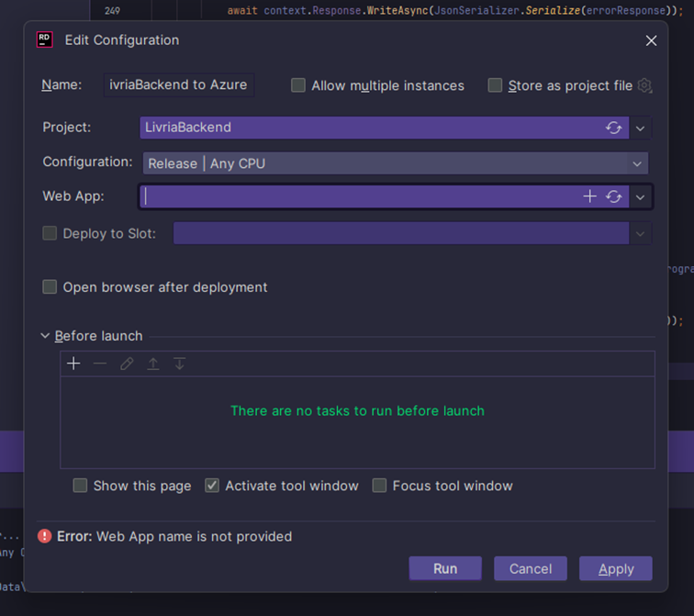Open the Configuration Release Any CPU dropdown

point(396,163)
